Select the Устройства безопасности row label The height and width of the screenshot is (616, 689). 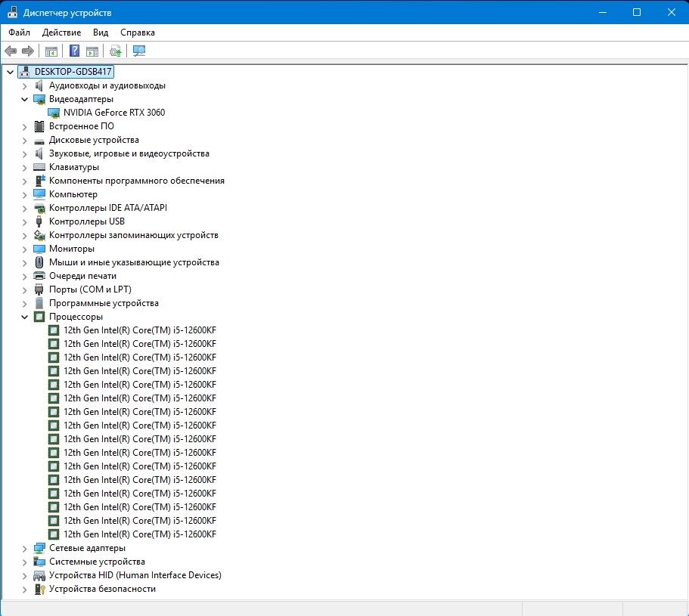point(102,589)
